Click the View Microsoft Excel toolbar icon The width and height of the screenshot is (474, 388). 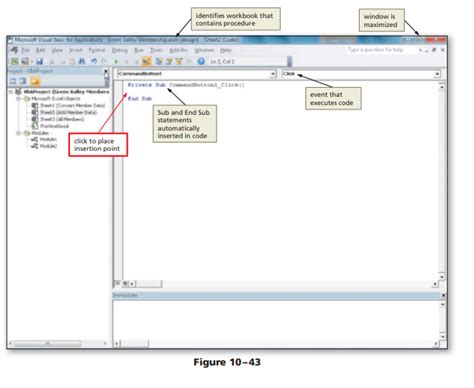pos(15,61)
